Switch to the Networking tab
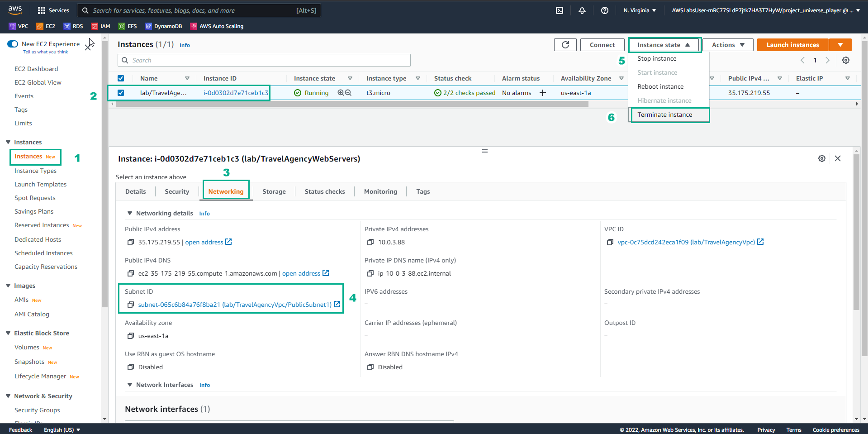This screenshot has width=868, height=434. point(226,191)
